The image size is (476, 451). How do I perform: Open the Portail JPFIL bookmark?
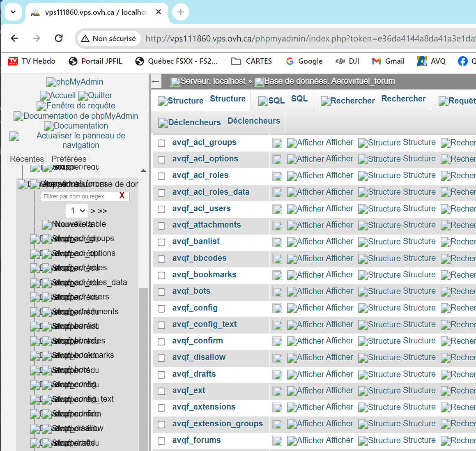click(x=95, y=61)
